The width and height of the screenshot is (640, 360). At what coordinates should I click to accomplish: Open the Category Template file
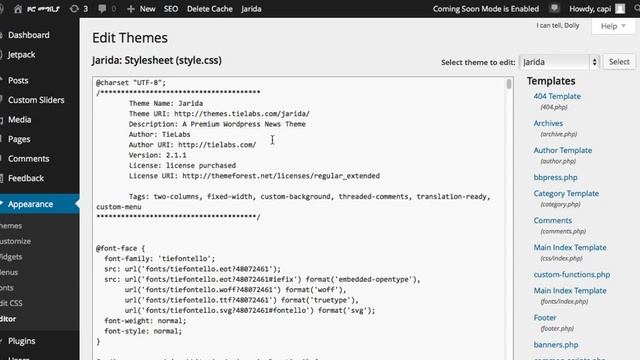566,193
